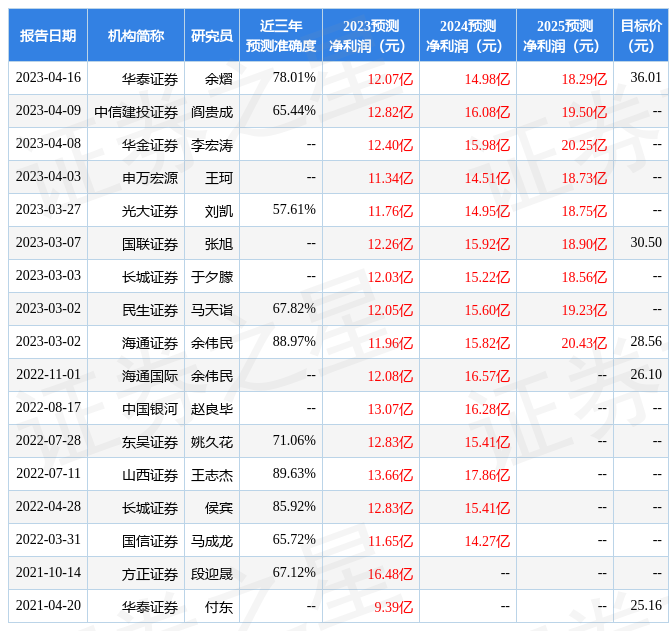Click accuracy value 71.06%
Image resolution: width=669 pixels, height=631 pixels.
tap(294, 440)
